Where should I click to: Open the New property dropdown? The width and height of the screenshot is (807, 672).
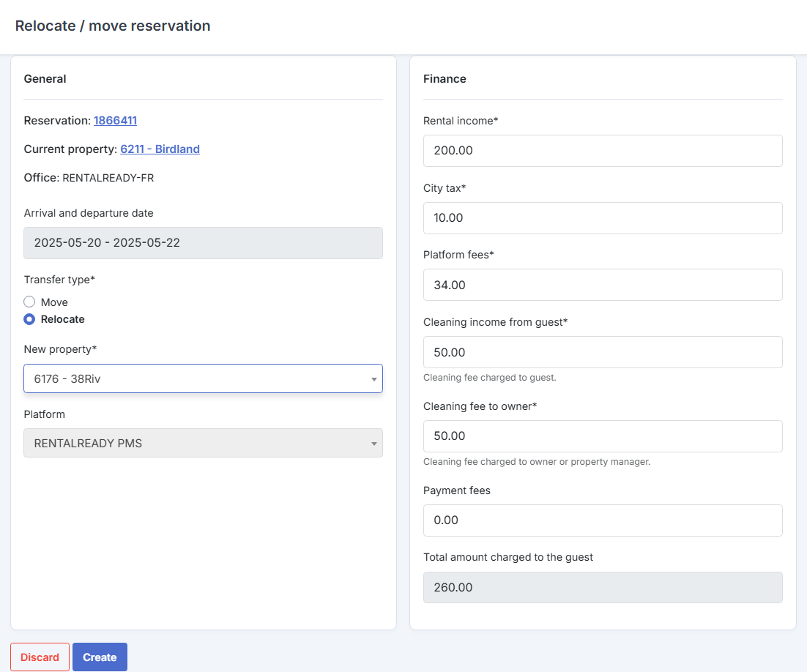click(x=204, y=378)
